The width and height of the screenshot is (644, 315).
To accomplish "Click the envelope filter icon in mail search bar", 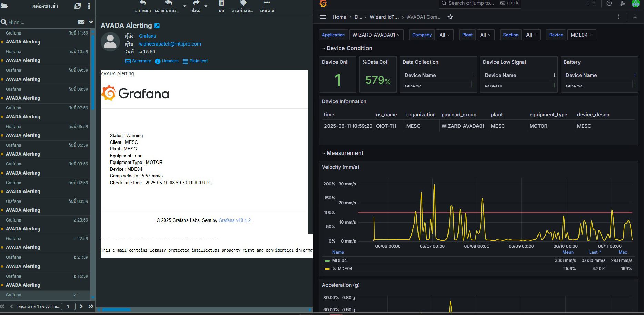I will (81, 22).
